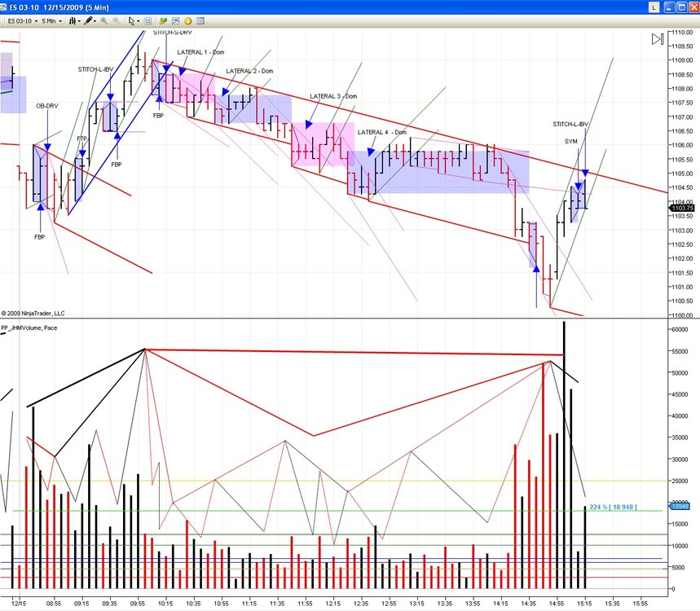Jump to latest bar arrow
700x611 pixels.
click(x=657, y=39)
